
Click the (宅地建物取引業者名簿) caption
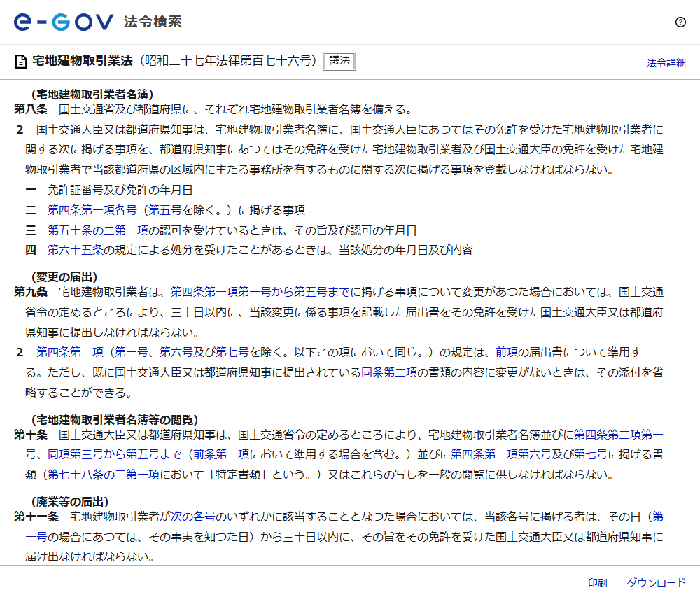point(92,94)
